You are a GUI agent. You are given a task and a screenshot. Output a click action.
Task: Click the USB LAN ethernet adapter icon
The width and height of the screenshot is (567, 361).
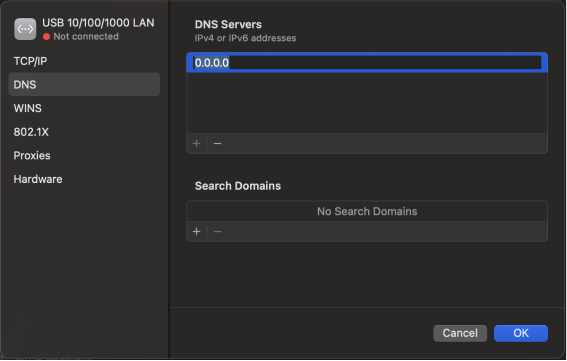[x=25, y=29]
